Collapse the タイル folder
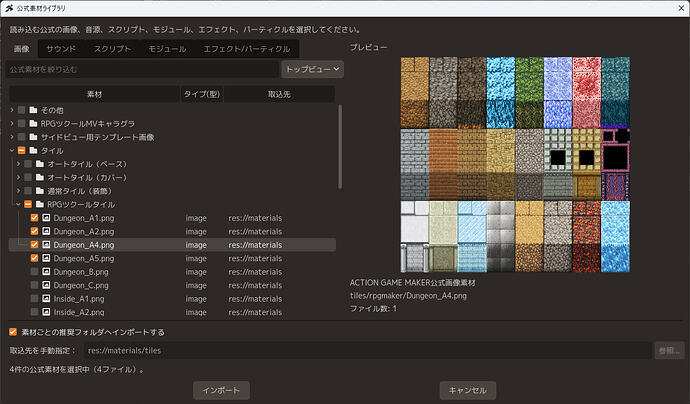This screenshot has width=690, height=404. coord(12,151)
